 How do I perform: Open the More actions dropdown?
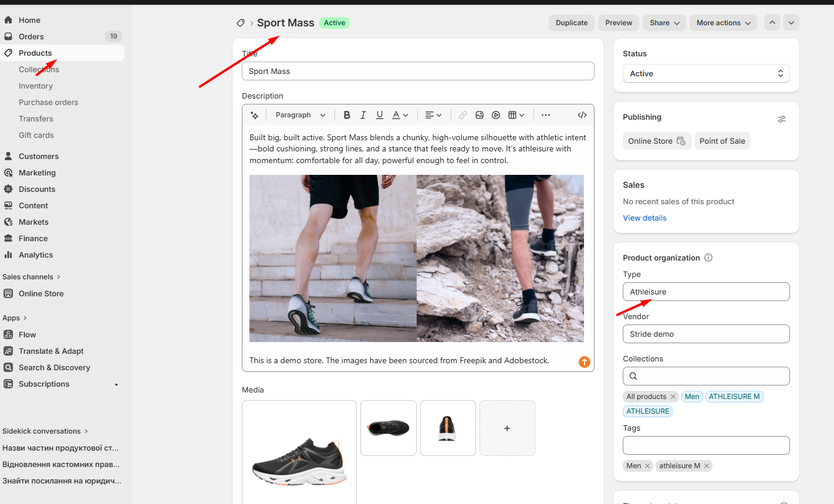(723, 23)
